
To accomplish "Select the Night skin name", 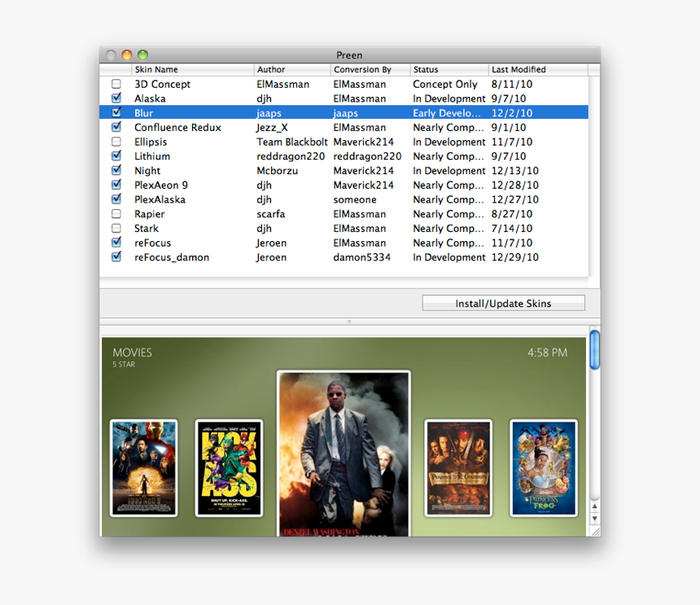I will click(x=147, y=170).
